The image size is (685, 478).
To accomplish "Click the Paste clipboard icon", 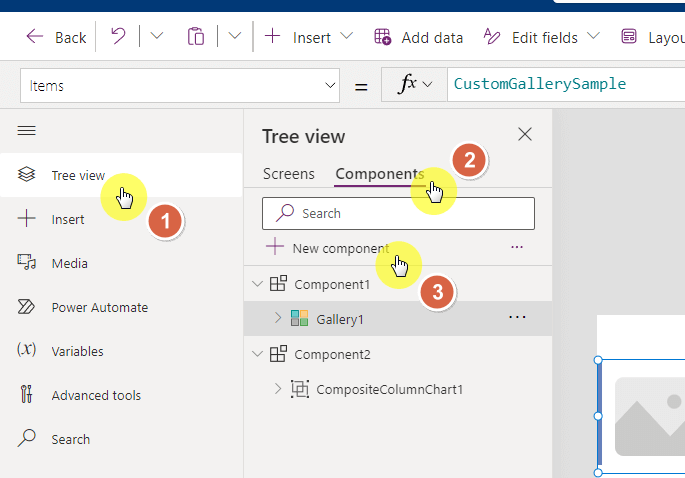I will click(x=196, y=36).
